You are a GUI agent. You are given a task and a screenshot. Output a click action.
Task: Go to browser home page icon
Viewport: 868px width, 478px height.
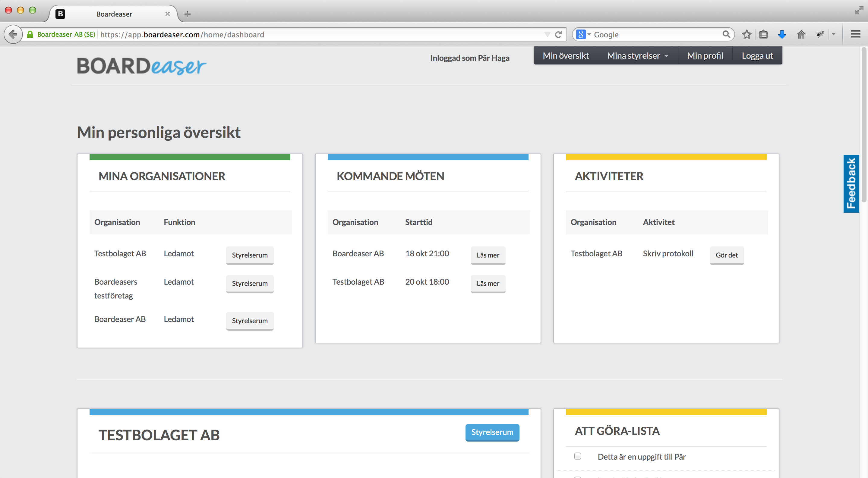pos(801,34)
